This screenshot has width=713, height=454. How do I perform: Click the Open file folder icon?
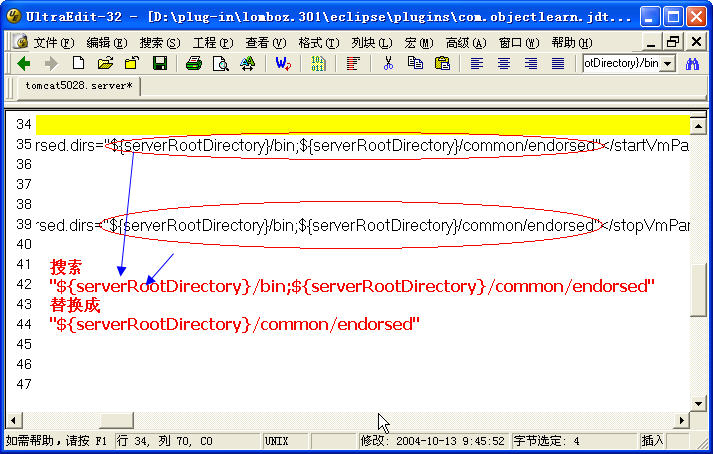tap(105, 63)
